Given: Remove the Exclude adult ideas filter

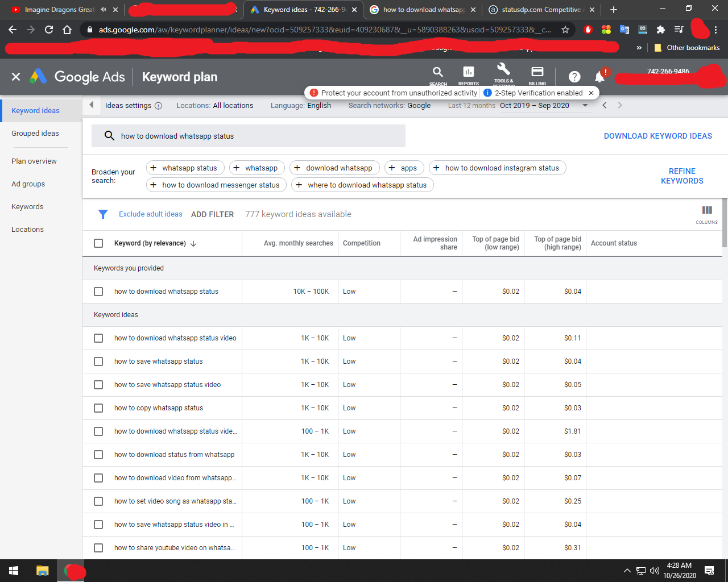Looking at the screenshot, I should pyautogui.click(x=151, y=214).
